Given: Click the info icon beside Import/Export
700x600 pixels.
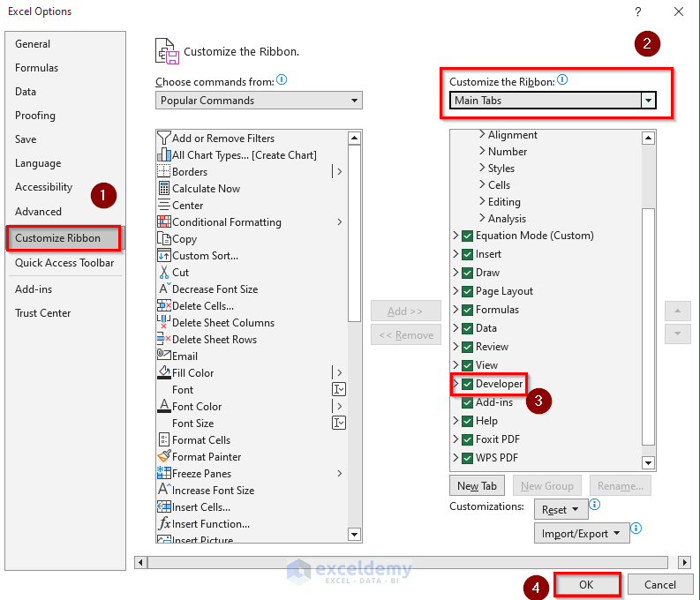Looking at the screenshot, I should click(636, 529).
